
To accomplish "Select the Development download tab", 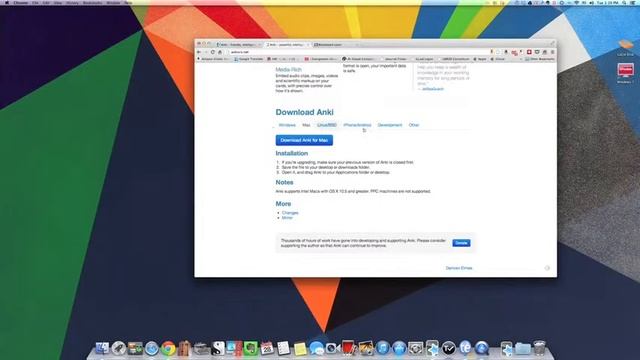I will [x=390, y=125].
